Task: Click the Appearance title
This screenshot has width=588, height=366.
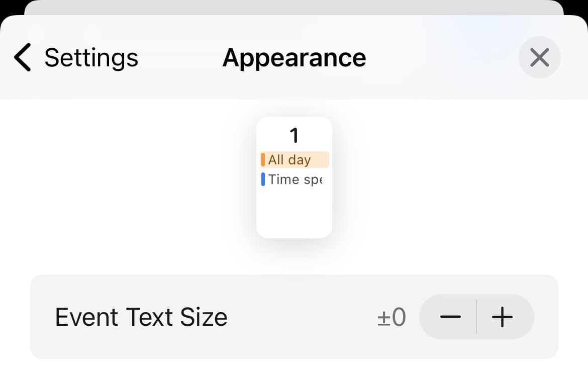Action: pos(294,57)
